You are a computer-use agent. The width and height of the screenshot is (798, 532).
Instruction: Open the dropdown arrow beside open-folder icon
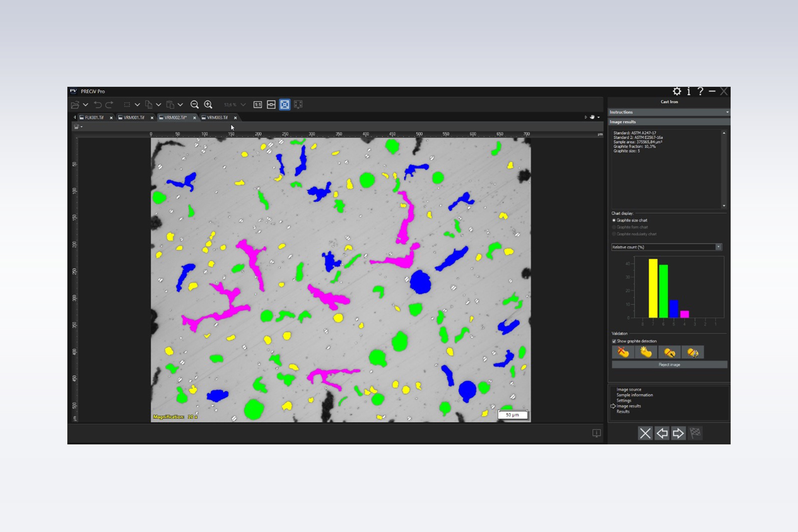pyautogui.click(x=86, y=105)
